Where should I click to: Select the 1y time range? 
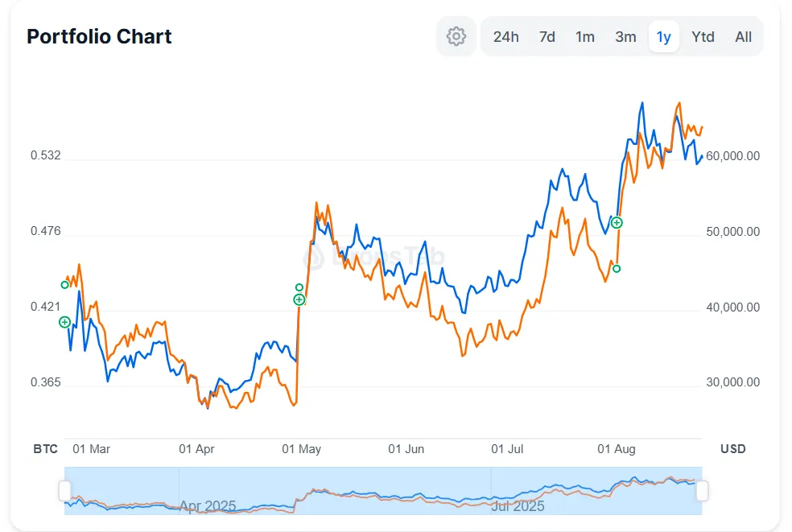click(x=664, y=37)
